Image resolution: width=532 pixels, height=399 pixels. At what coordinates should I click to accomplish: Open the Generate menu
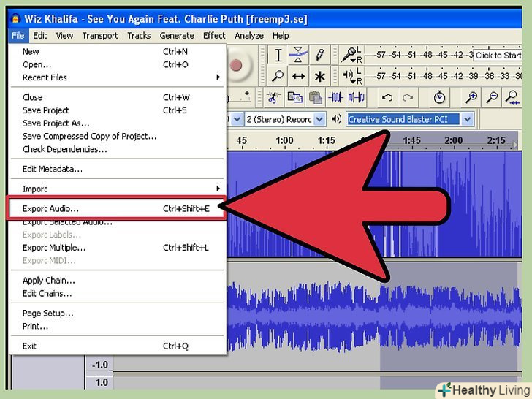[x=177, y=36]
